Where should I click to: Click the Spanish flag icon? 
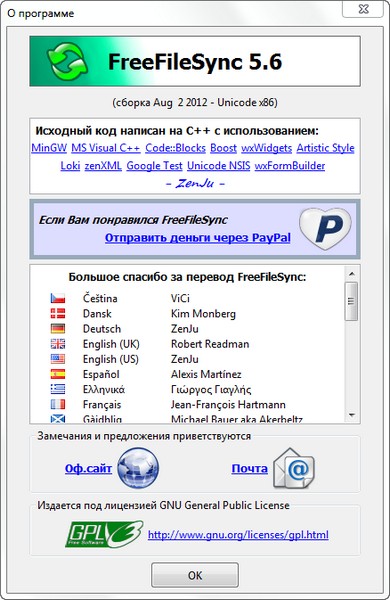pos(58,374)
